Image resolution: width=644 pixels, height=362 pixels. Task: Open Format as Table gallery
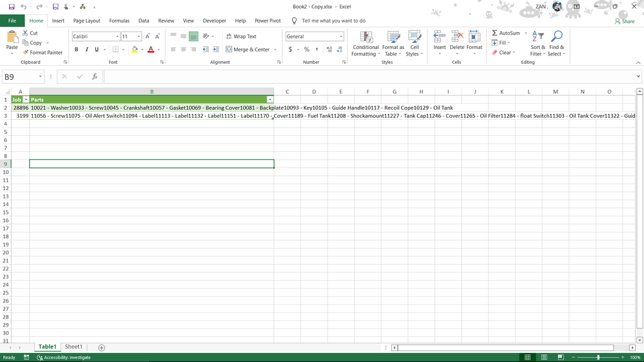pyautogui.click(x=393, y=44)
